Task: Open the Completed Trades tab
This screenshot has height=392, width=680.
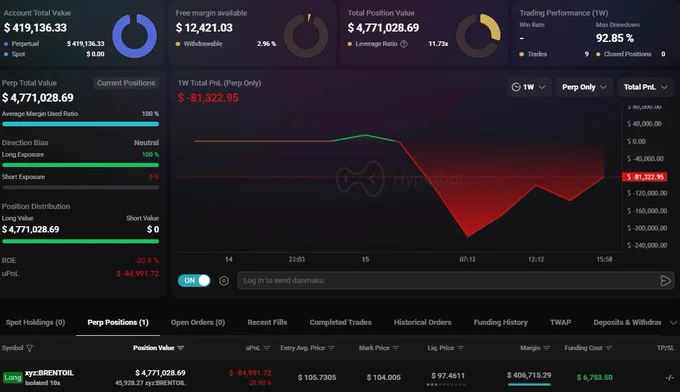Action: tap(340, 322)
